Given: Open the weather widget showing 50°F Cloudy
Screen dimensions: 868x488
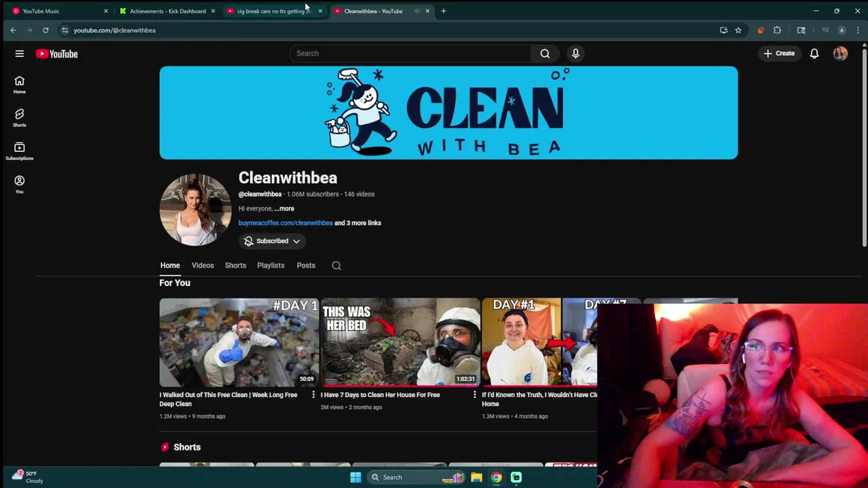Looking at the screenshot, I should point(27,476).
